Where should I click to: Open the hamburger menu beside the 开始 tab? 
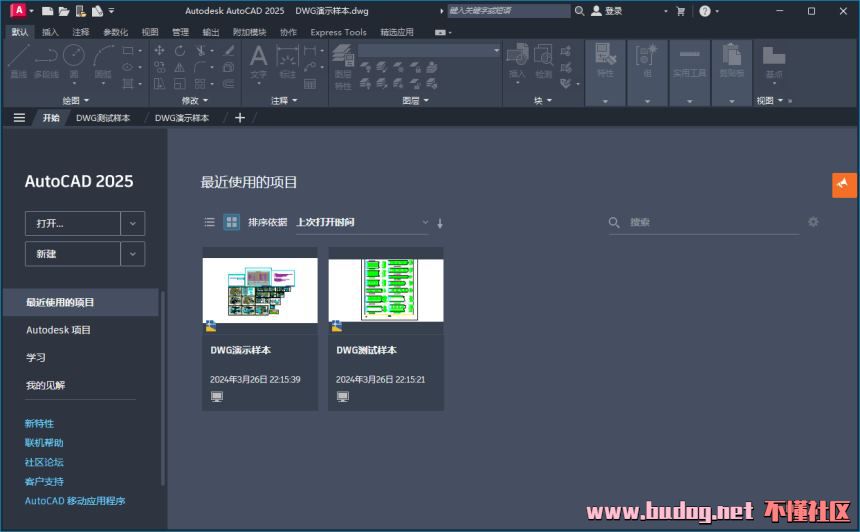coord(18,118)
